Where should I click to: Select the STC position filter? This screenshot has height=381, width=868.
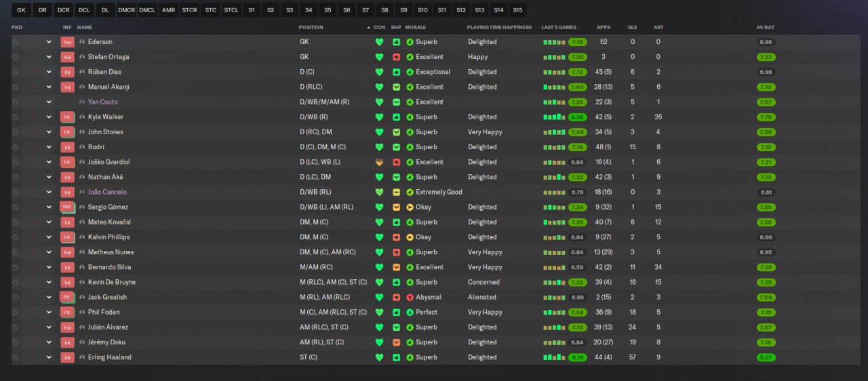coord(210,10)
